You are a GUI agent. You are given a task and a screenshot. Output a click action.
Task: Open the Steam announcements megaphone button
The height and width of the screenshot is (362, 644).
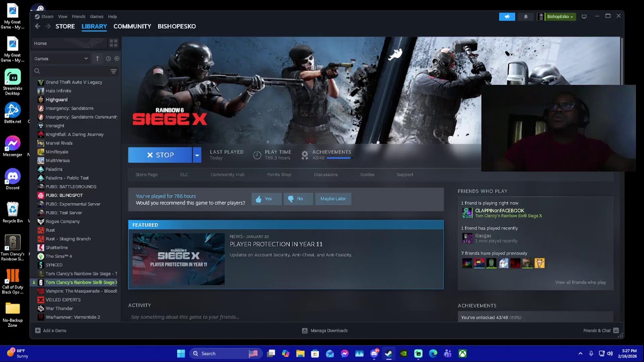click(507, 17)
